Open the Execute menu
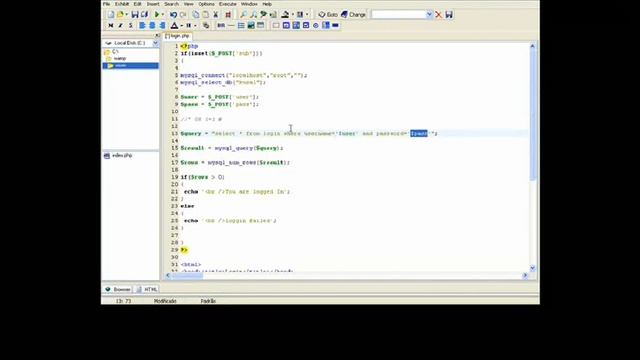This screenshot has width=640, height=360. (228, 4)
